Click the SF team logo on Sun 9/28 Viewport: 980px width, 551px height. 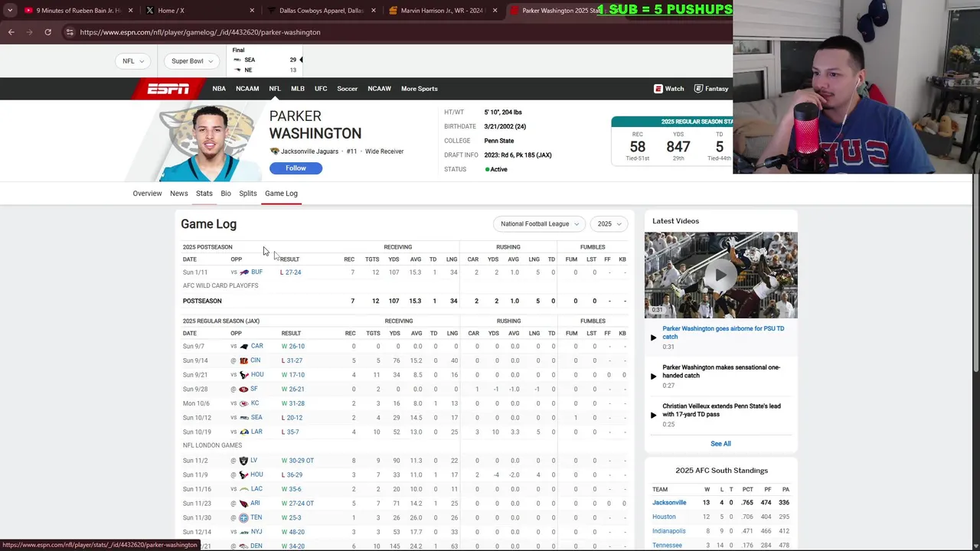pos(243,389)
